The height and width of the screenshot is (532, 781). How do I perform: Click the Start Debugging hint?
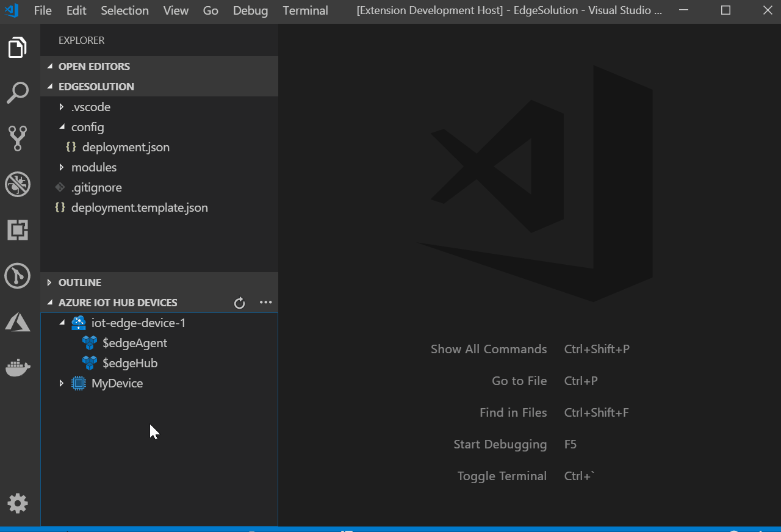click(x=500, y=444)
